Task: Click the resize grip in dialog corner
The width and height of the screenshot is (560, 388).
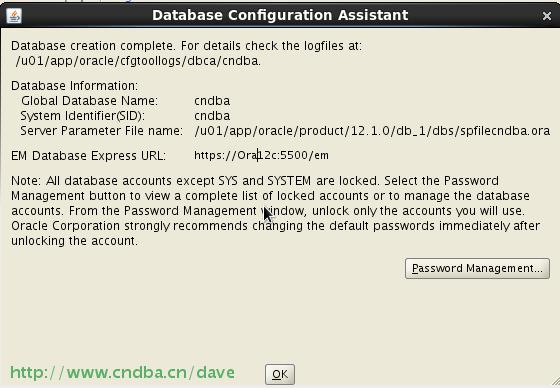Action: coord(555,382)
